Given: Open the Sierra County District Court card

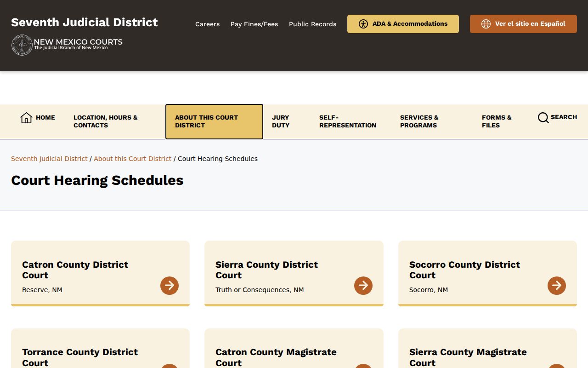Looking at the screenshot, I should click(x=294, y=273).
